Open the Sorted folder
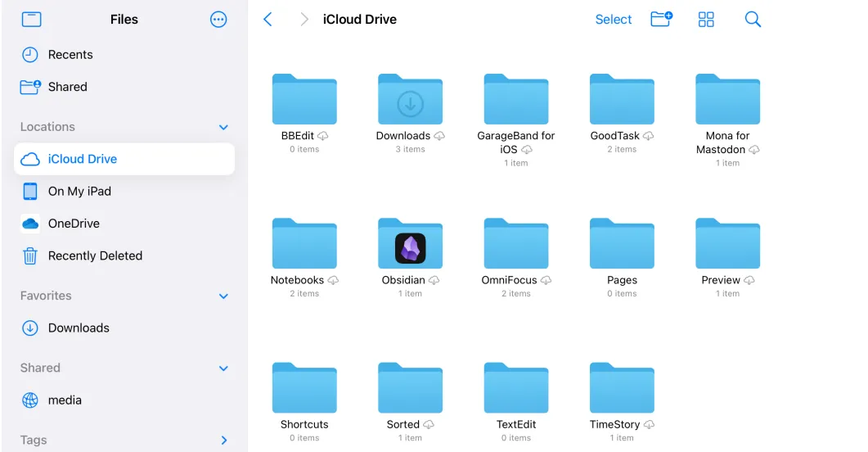The height and width of the screenshot is (452, 868). click(x=410, y=388)
